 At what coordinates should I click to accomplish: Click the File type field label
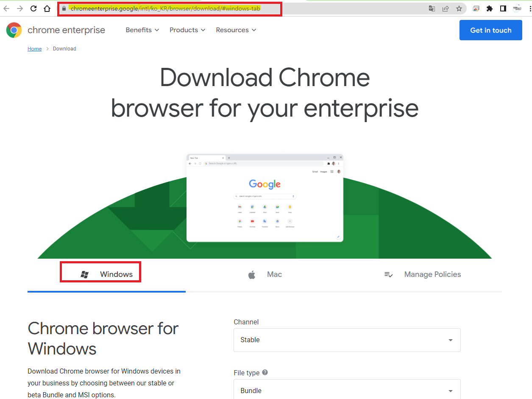pos(247,373)
